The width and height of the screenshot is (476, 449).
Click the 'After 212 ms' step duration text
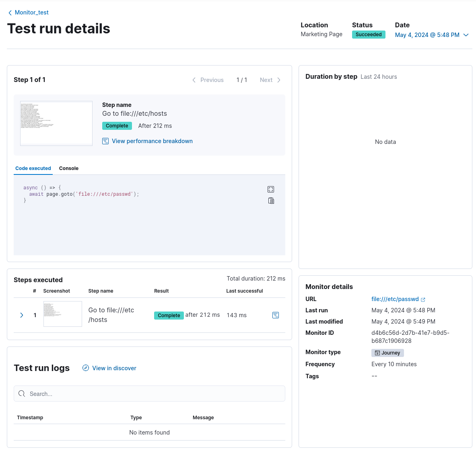[155, 126]
